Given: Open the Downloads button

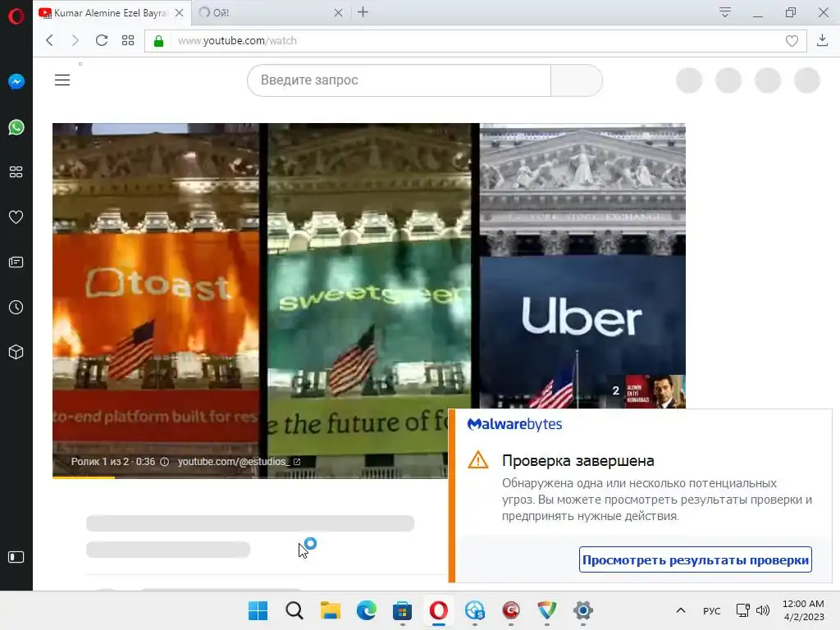Looking at the screenshot, I should tap(822, 40).
